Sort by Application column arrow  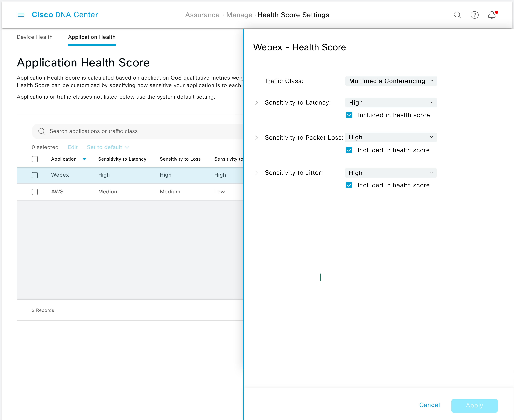point(84,159)
